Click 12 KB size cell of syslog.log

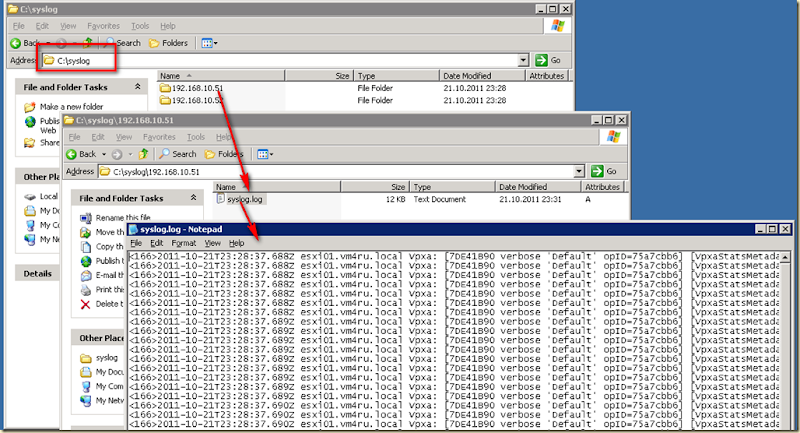[x=395, y=199]
